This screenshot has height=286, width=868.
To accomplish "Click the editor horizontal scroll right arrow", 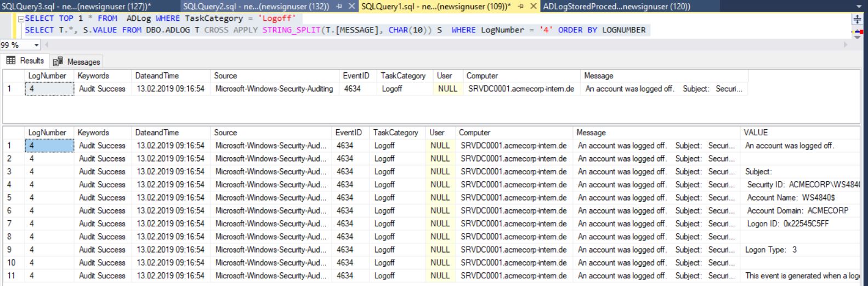I will tap(846, 44).
